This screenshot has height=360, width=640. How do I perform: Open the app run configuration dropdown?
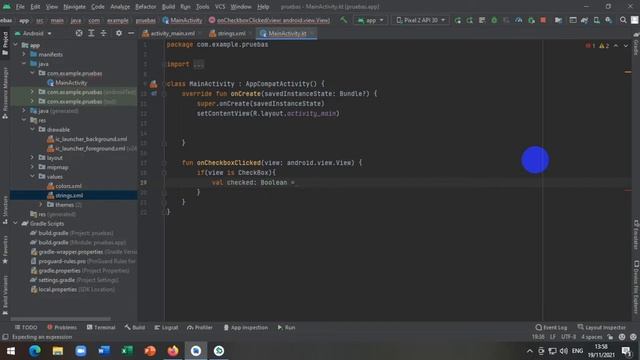370,20
